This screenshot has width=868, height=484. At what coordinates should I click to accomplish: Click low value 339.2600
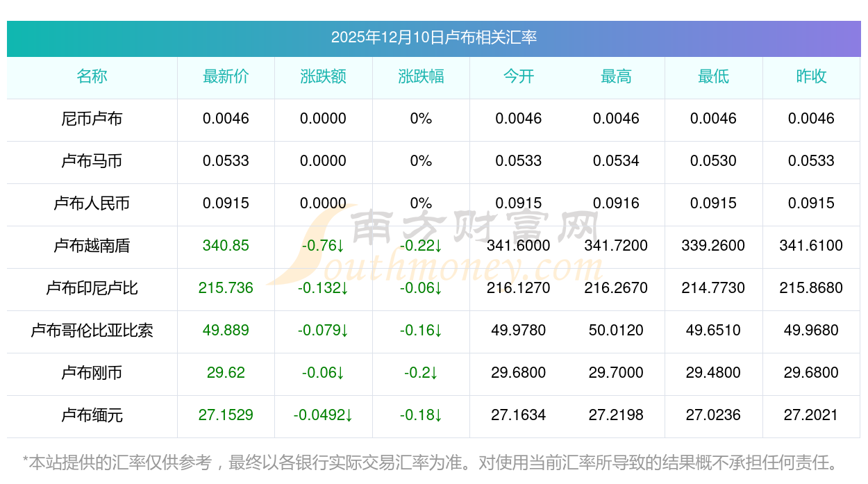[714, 246]
